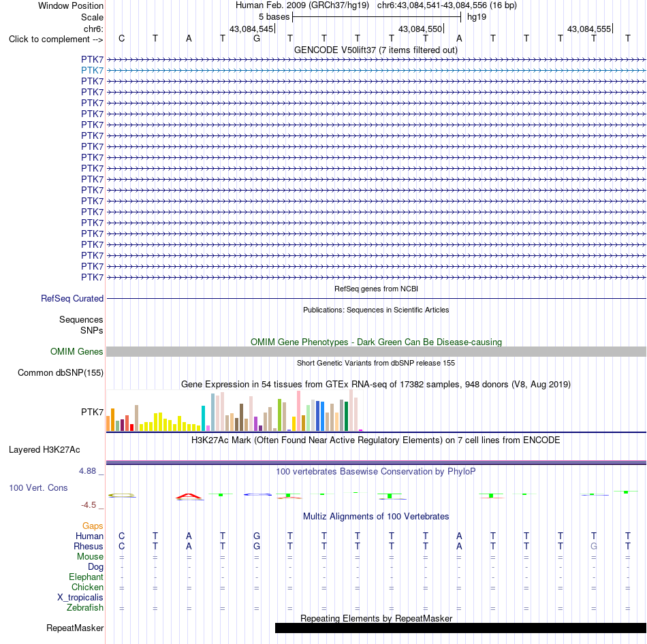Click the genome position header 'chr6:43,084,541-43,084,556 (16 bp)'
Image resolution: width=647 pixels, height=644 pixels.
click(447, 5)
